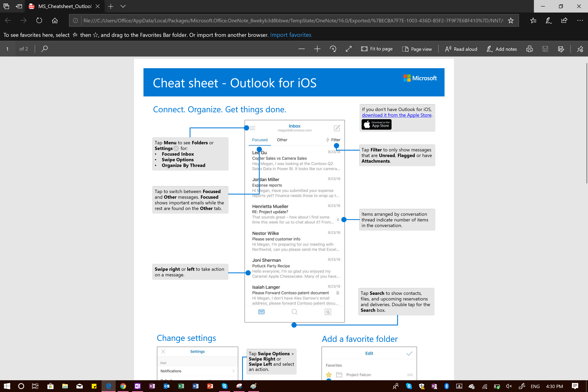The width and height of the screenshot is (588, 392).
Task: Click the Compose new email icon
Action: [x=337, y=127]
